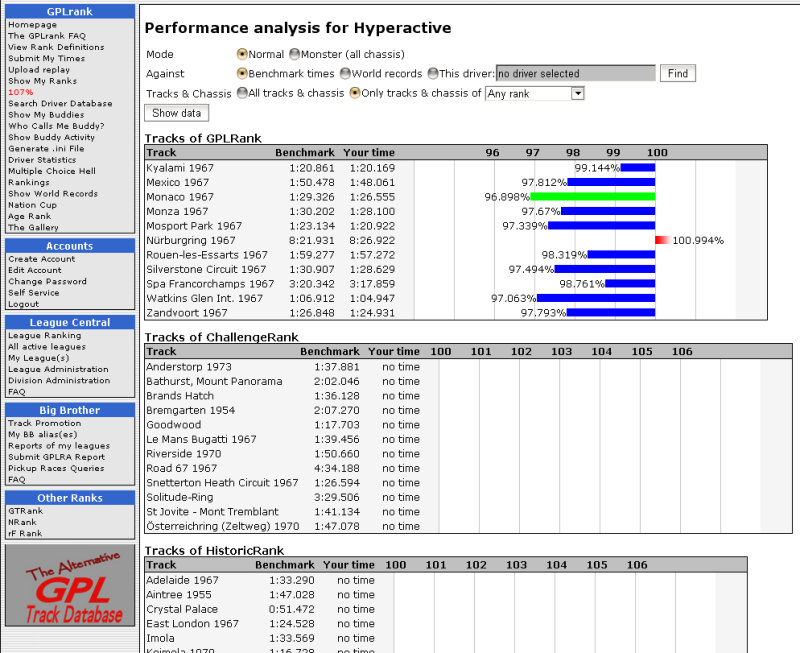800x653 pixels.
Task: Click the red 107% link
Action: point(20,92)
